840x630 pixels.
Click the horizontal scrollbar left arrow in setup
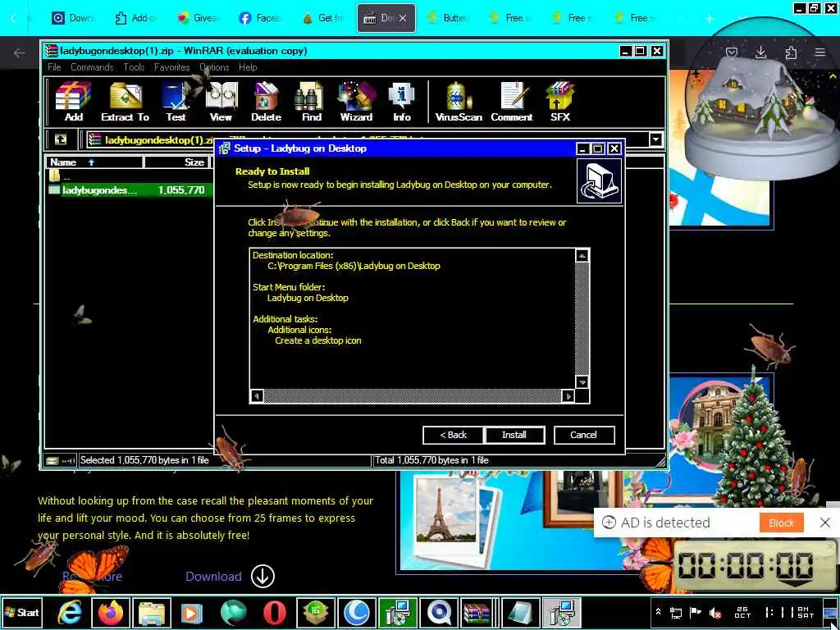click(257, 396)
